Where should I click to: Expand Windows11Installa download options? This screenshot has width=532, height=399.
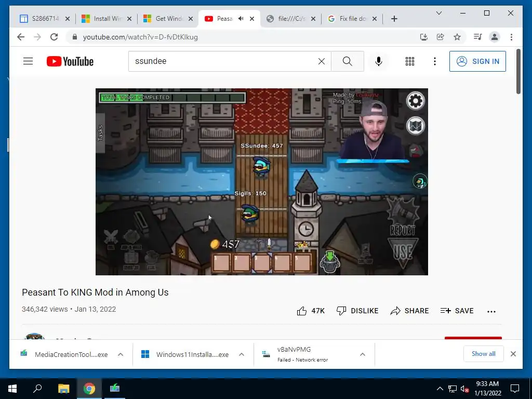point(242,354)
